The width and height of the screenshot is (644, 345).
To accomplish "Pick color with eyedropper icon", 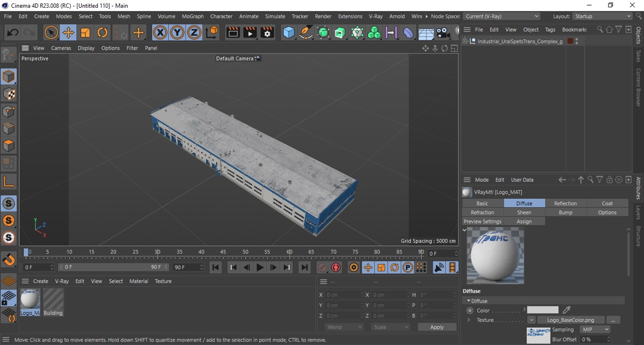I will tap(567, 310).
